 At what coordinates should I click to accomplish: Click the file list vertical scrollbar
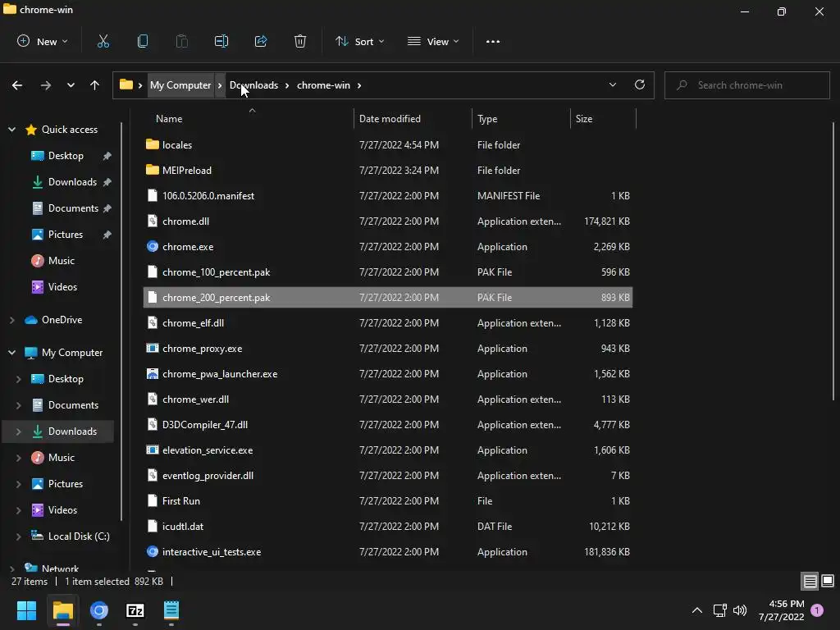coord(833,262)
